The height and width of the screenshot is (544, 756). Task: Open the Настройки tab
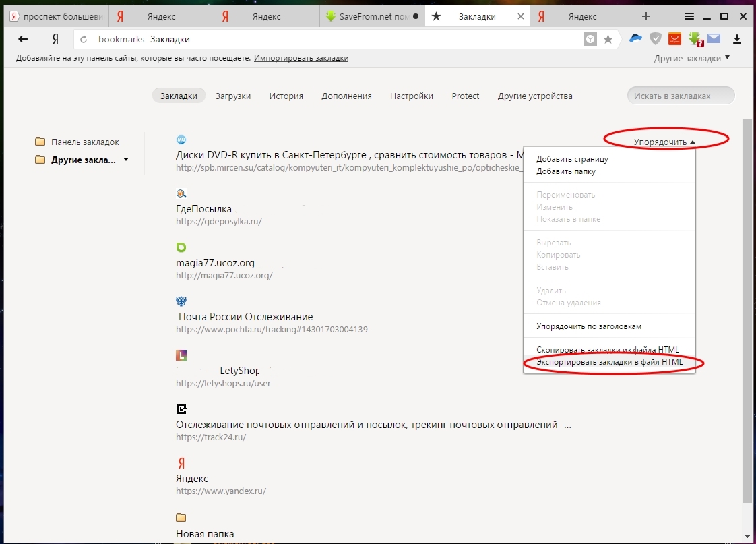pyautogui.click(x=411, y=96)
